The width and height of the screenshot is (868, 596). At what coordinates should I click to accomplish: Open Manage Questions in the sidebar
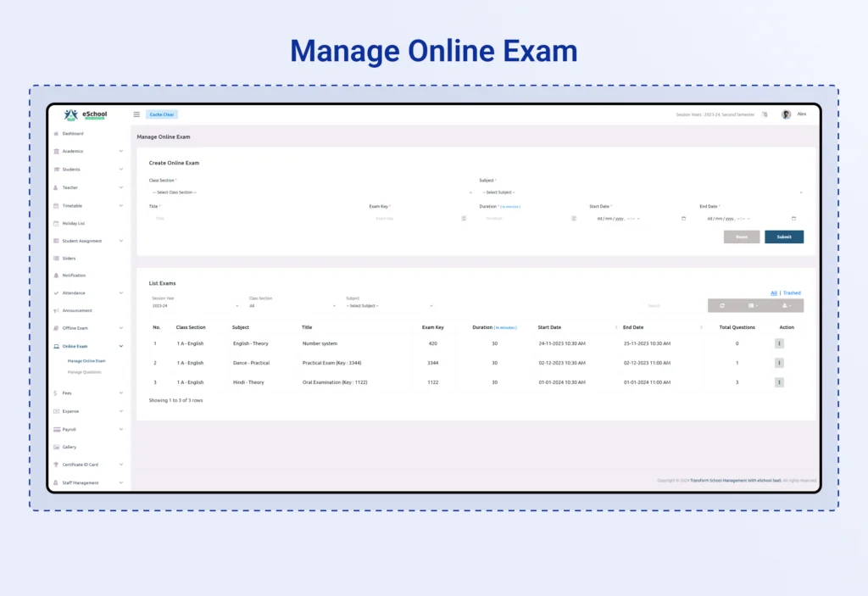(x=85, y=372)
